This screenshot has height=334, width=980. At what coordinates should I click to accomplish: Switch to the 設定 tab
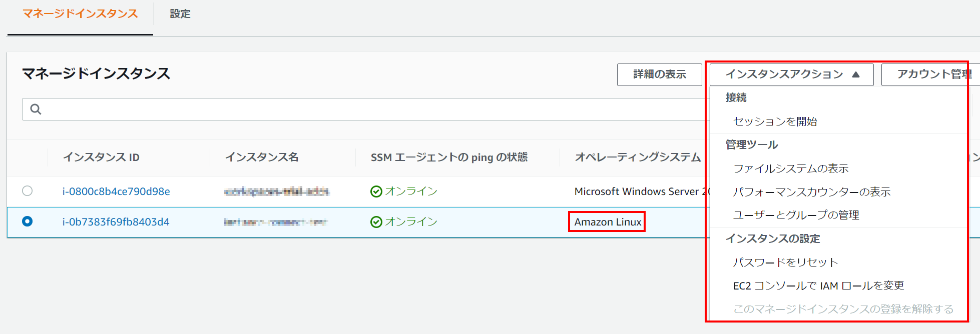click(x=180, y=14)
